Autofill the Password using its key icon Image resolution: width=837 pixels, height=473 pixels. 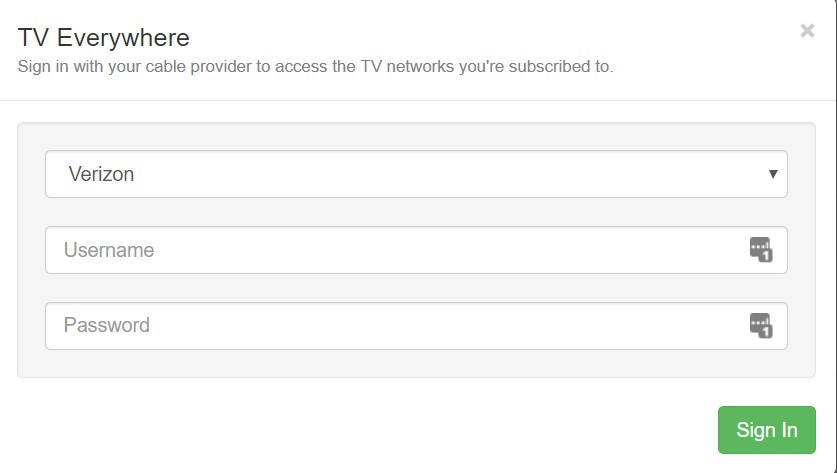(761, 325)
